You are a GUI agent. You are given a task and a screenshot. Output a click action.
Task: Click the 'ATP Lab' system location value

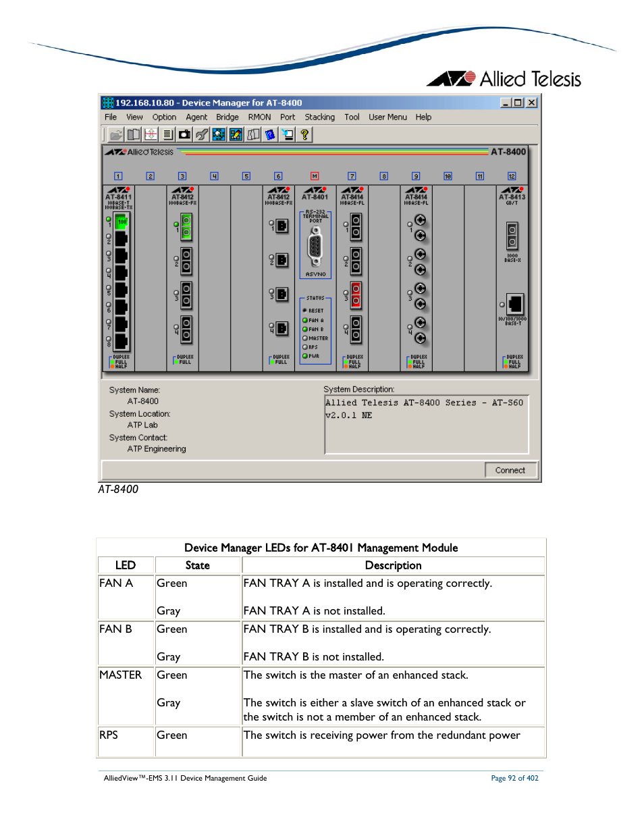tap(142, 425)
